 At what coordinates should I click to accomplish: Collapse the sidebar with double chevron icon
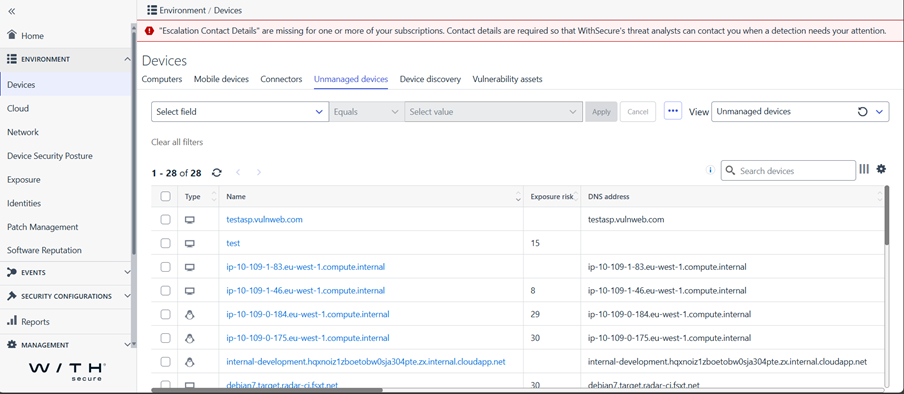pos(12,12)
